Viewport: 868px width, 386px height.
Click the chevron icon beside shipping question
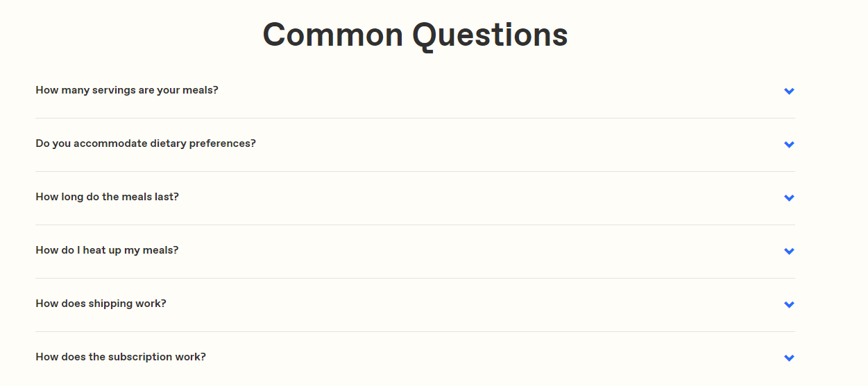coord(789,305)
